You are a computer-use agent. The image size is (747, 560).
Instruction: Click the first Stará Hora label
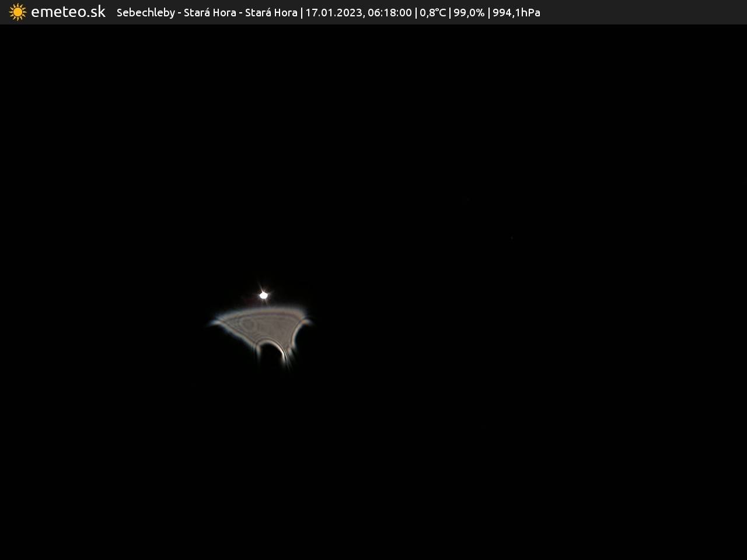click(x=210, y=13)
